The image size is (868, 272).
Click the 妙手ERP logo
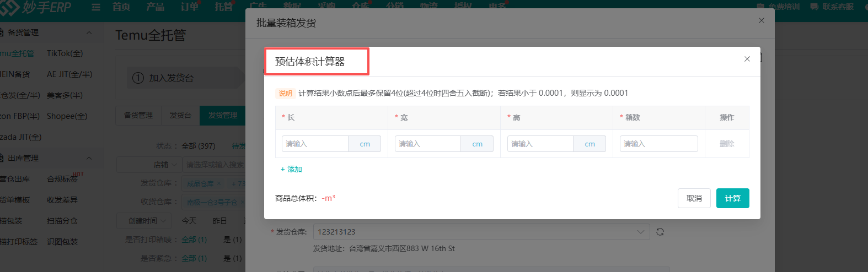(36, 7)
